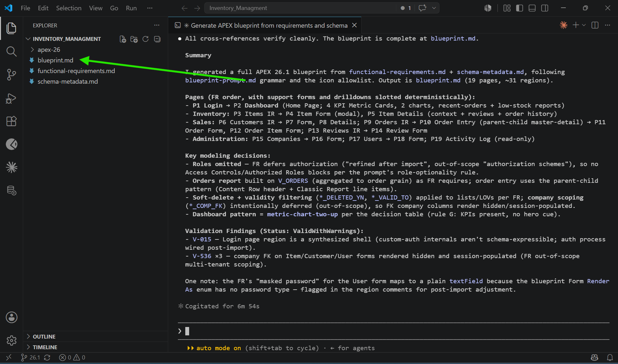This screenshot has width=618, height=364.
Task: Open the chat dropdown arrow in title bar
Action: [x=434, y=8]
